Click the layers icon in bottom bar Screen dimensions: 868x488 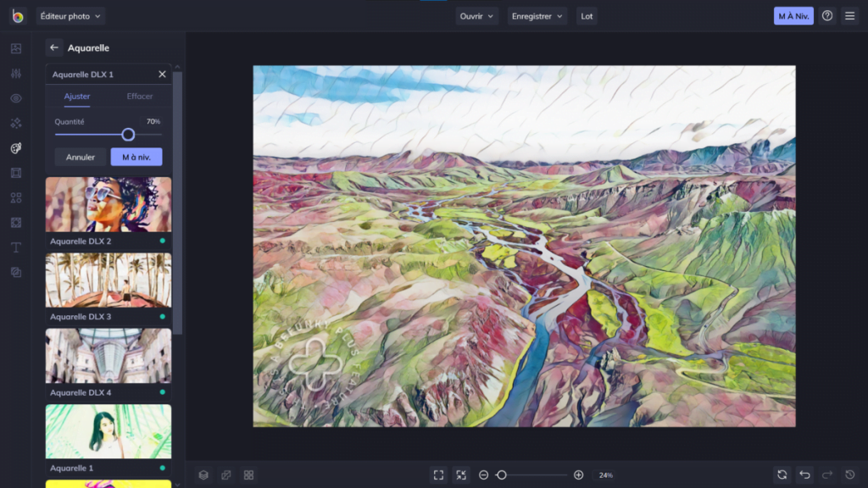(x=203, y=475)
